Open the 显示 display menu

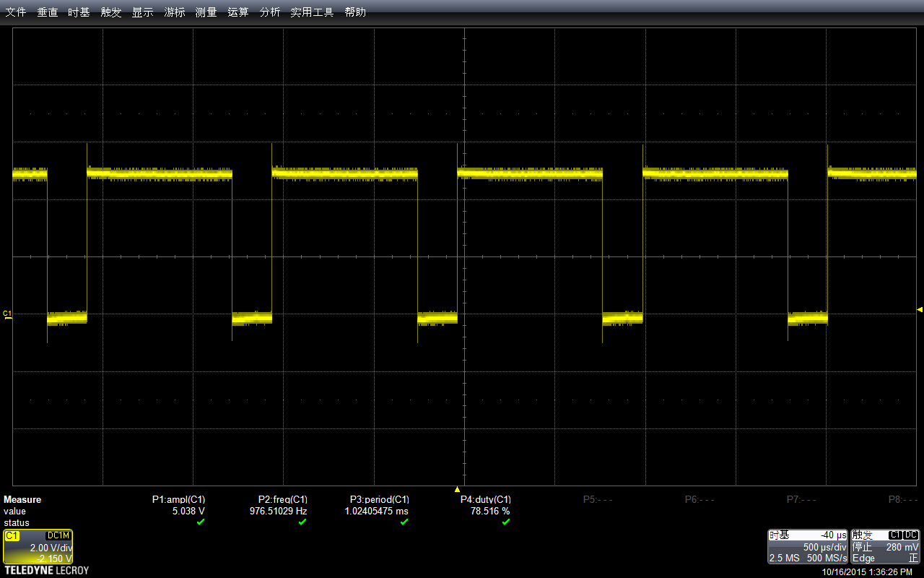[x=142, y=12]
